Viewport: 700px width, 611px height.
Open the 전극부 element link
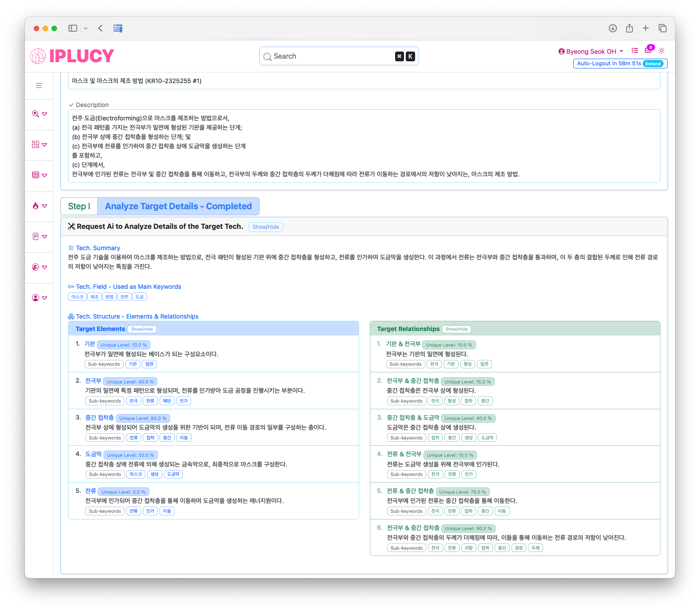click(x=93, y=381)
